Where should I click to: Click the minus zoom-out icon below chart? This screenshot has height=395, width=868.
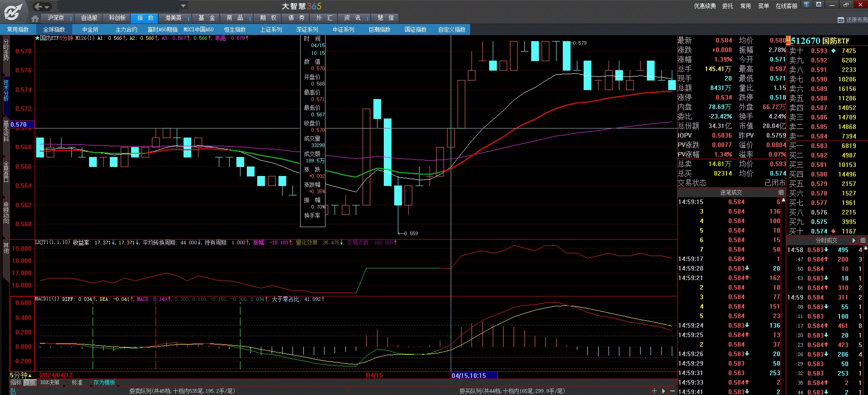coord(673,390)
